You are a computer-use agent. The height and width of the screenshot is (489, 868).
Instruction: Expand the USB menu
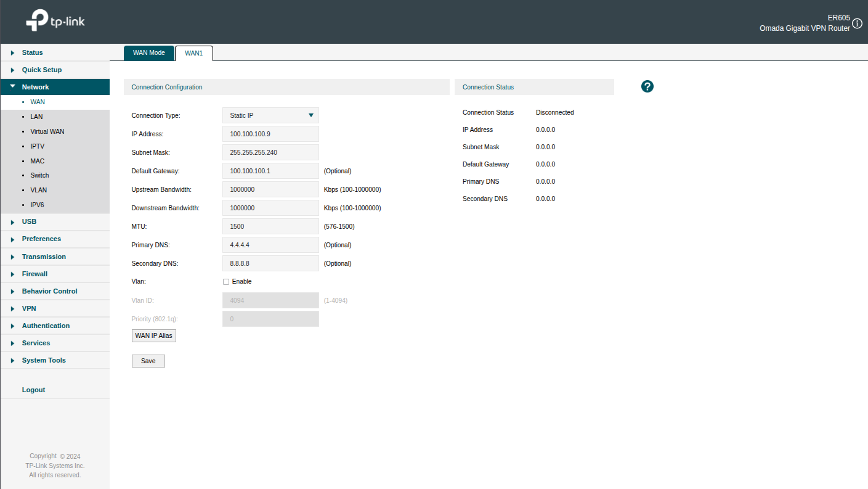(55, 221)
